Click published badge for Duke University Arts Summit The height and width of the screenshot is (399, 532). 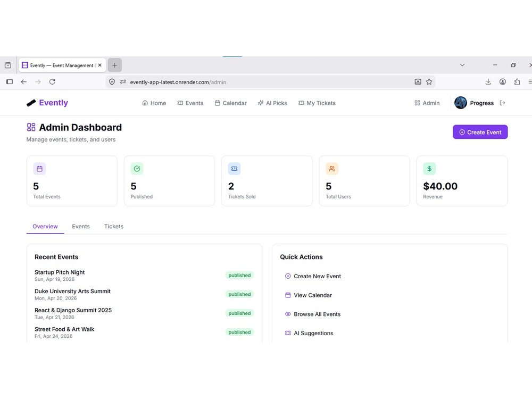(x=239, y=295)
